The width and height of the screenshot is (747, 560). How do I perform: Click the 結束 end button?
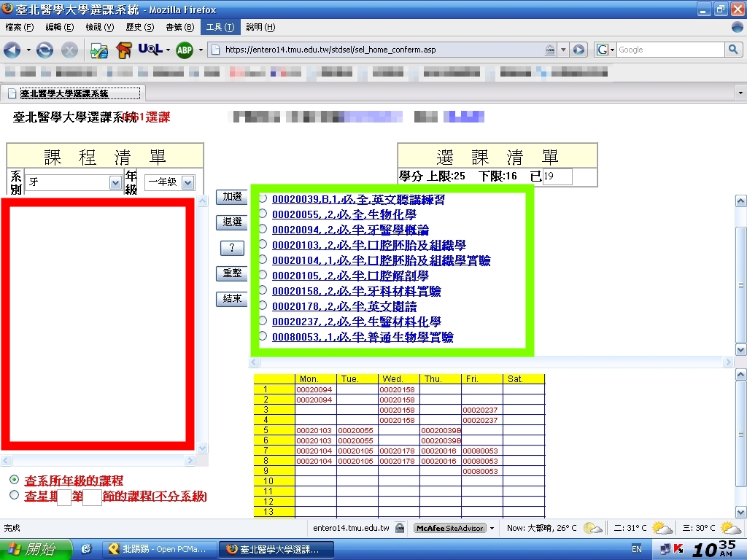(x=232, y=298)
